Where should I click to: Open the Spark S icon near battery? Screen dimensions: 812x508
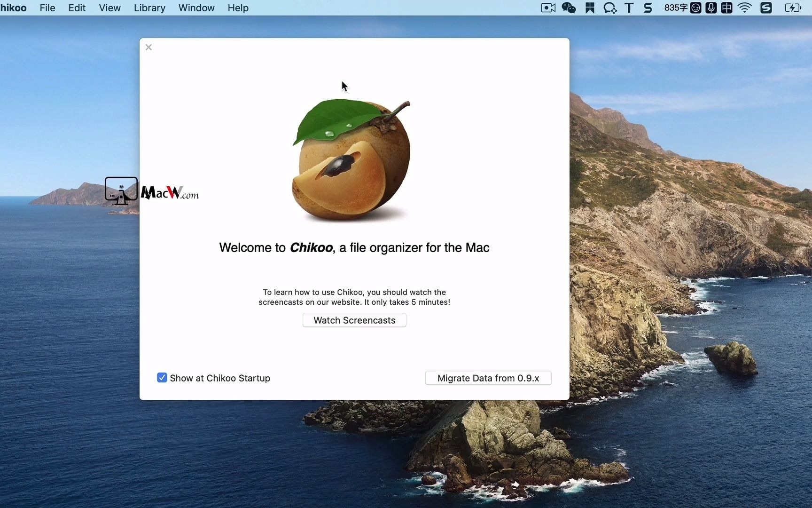click(766, 8)
